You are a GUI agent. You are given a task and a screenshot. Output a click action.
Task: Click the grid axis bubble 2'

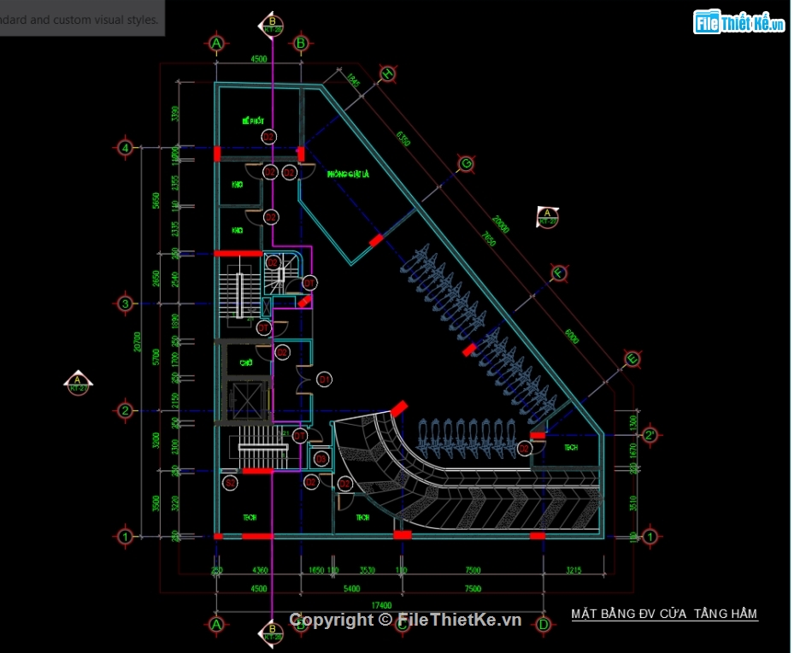(650, 435)
